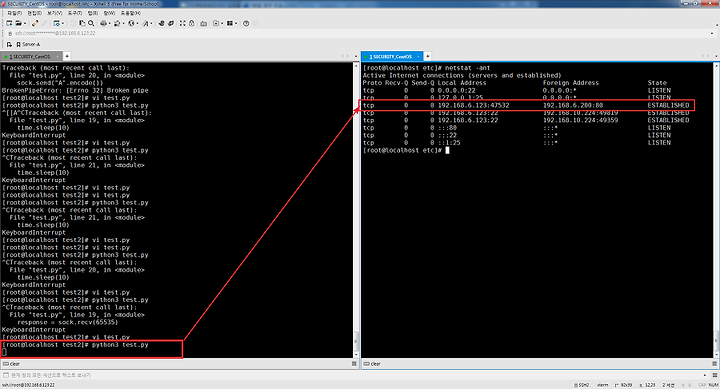The width and height of the screenshot is (720, 389).
Task: Click the script record toolbar icon
Action: tap(216, 23)
